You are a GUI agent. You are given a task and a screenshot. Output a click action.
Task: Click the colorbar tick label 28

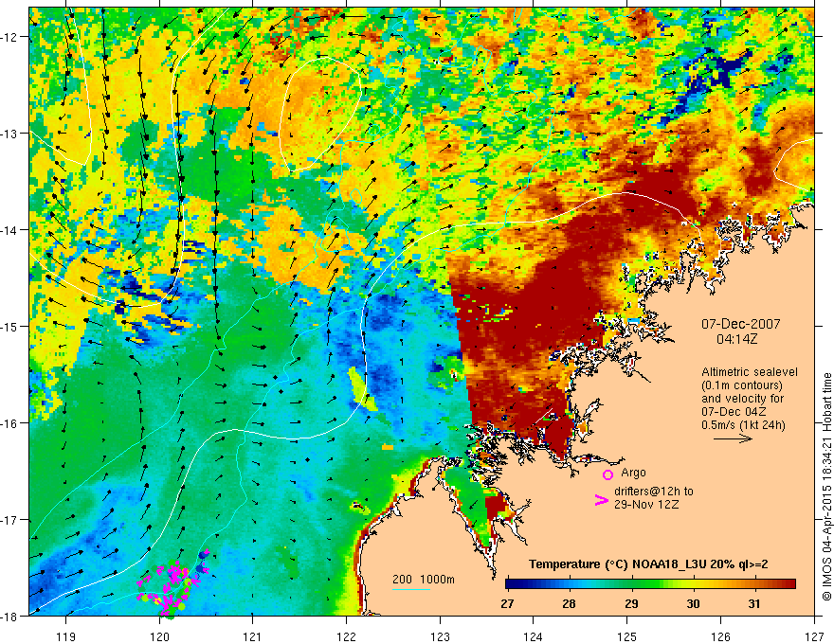point(570,603)
